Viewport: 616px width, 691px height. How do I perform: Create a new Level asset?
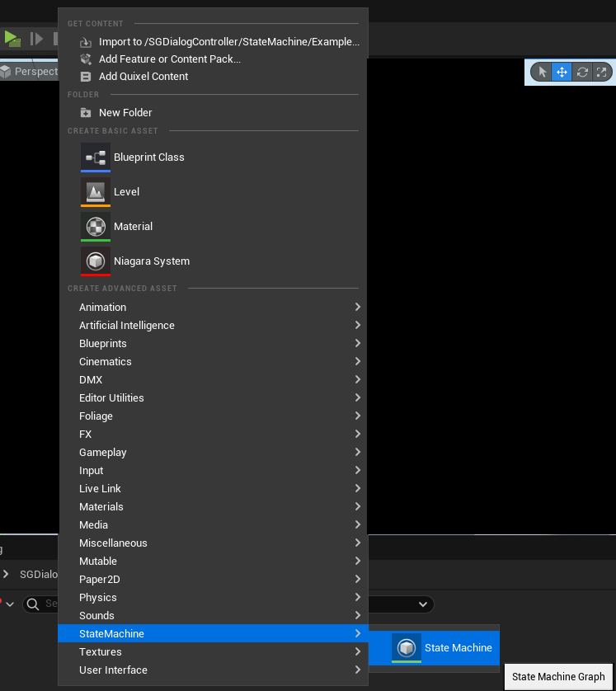click(213, 191)
